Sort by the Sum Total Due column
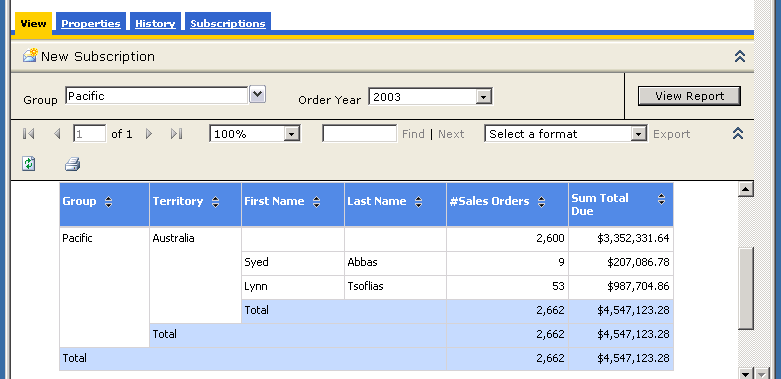The image size is (781, 379). pos(661,199)
